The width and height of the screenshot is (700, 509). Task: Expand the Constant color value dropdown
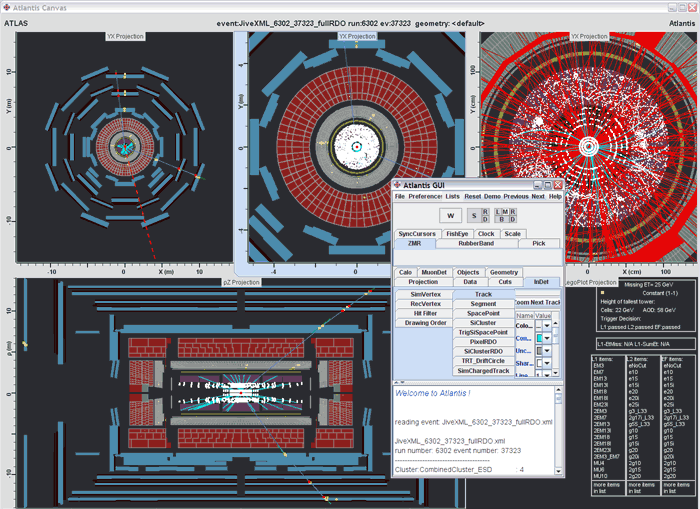coord(549,339)
